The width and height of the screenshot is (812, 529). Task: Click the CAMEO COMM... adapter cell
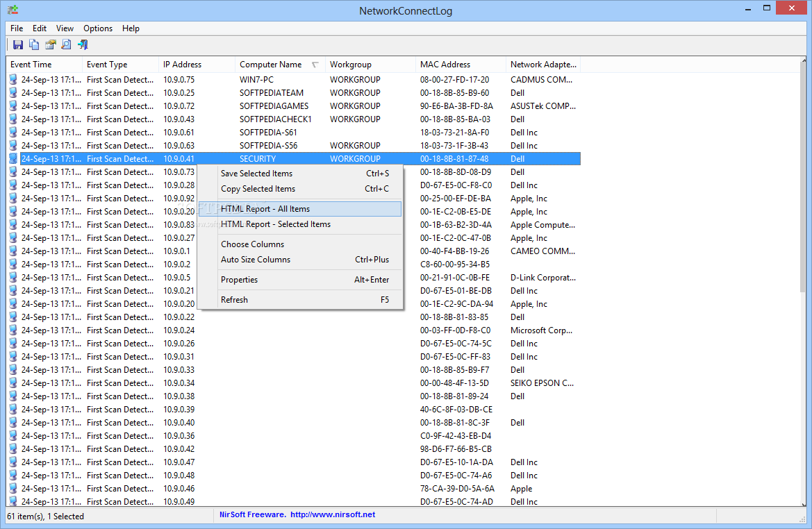pyautogui.click(x=542, y=251)
